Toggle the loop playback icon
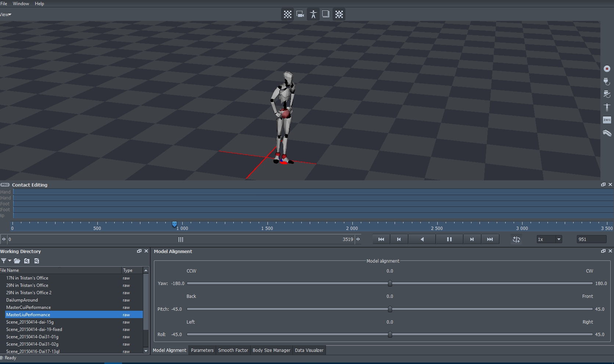614x364 pixels. [516, 239]
